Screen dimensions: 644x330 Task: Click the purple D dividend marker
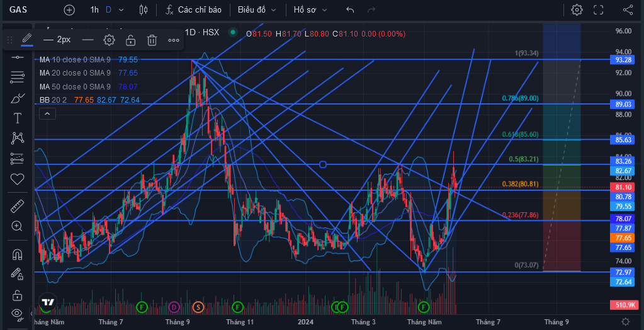174,307
